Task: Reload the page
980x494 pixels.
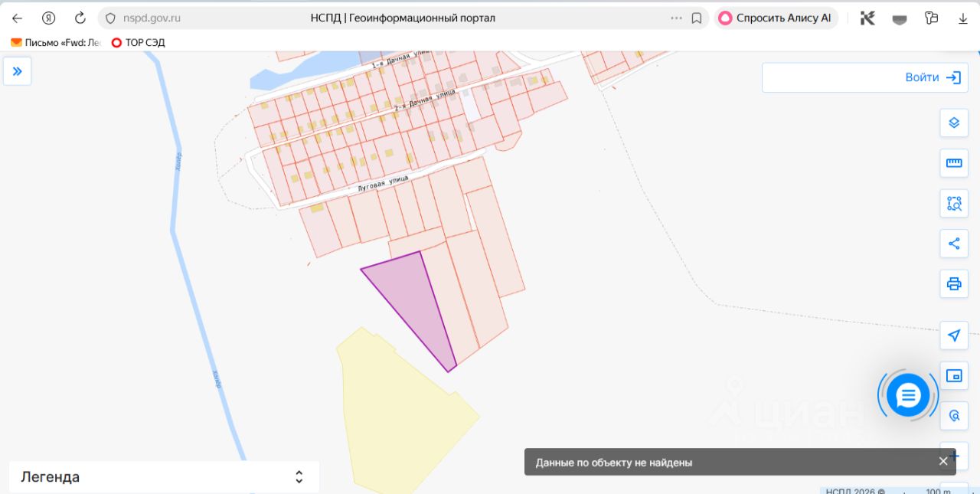Action: click(x=80, y=18)
